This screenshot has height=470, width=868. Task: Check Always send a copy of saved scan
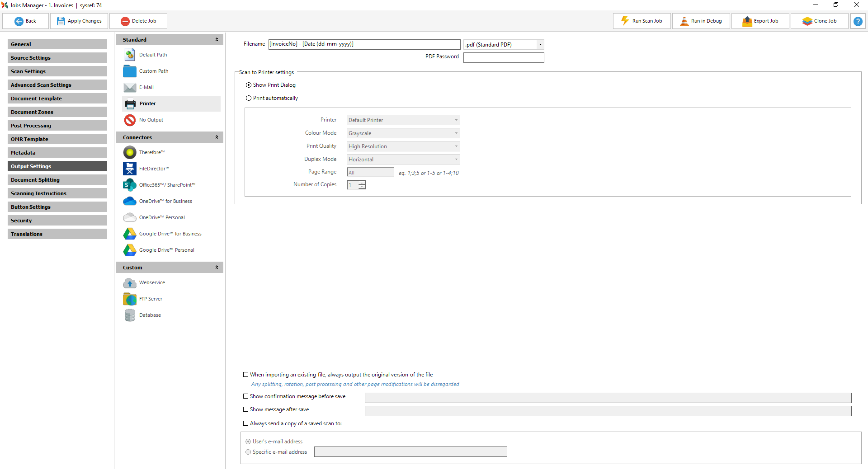(x=246, y=423)
